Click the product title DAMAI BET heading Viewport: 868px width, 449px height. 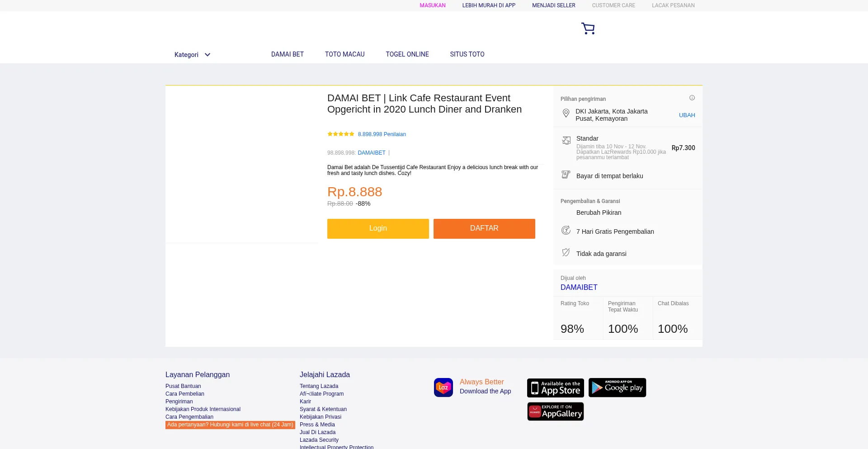tap(425, 104)
